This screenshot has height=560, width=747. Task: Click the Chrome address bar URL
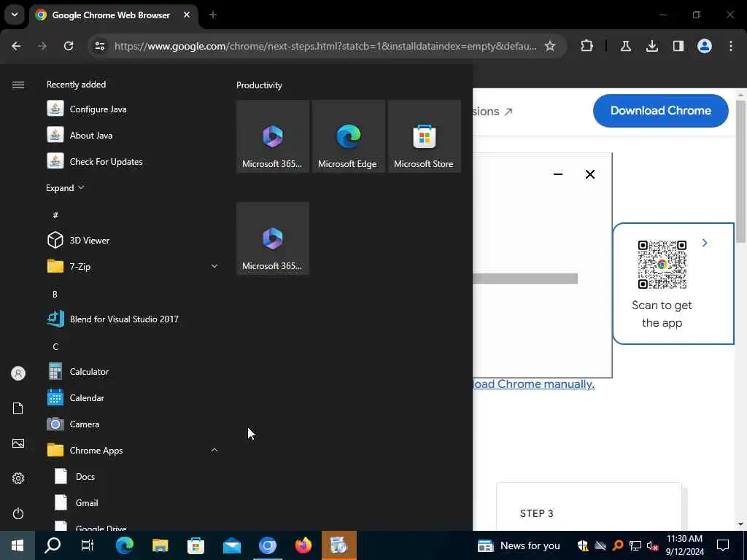click(x=325, y=46)
